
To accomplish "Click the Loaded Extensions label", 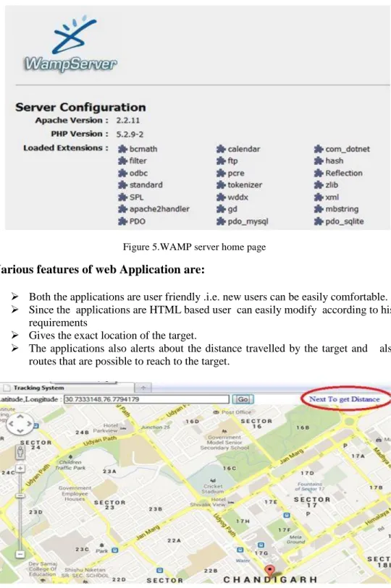I will click(x=65, y=148).
